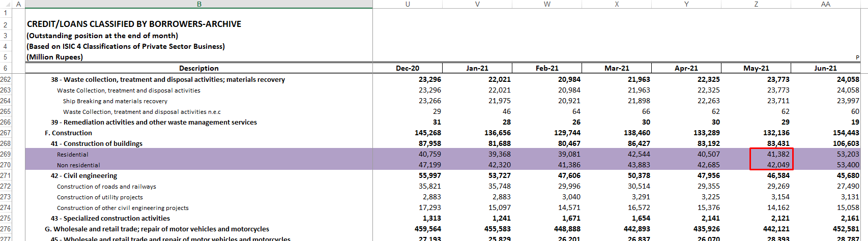The width and height of the screenshot is (868, 241).
Task: Click Residential May-21 value 41,382
Action: click(778, 154)
